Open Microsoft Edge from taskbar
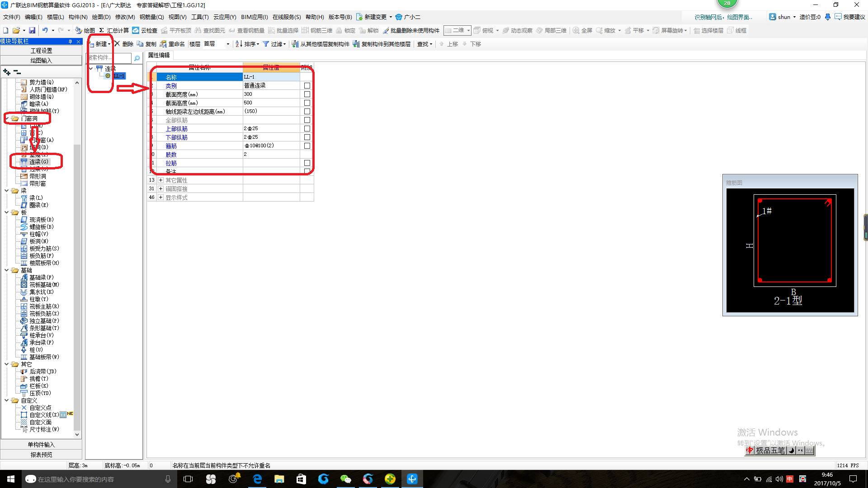The width and height of the screenshot is (868, 488). 257,479
